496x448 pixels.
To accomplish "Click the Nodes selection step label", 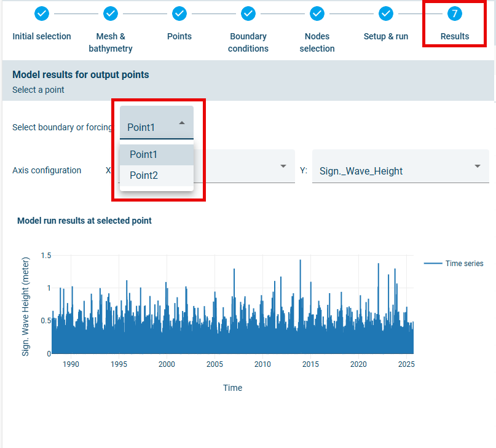I will coord(317,42).
